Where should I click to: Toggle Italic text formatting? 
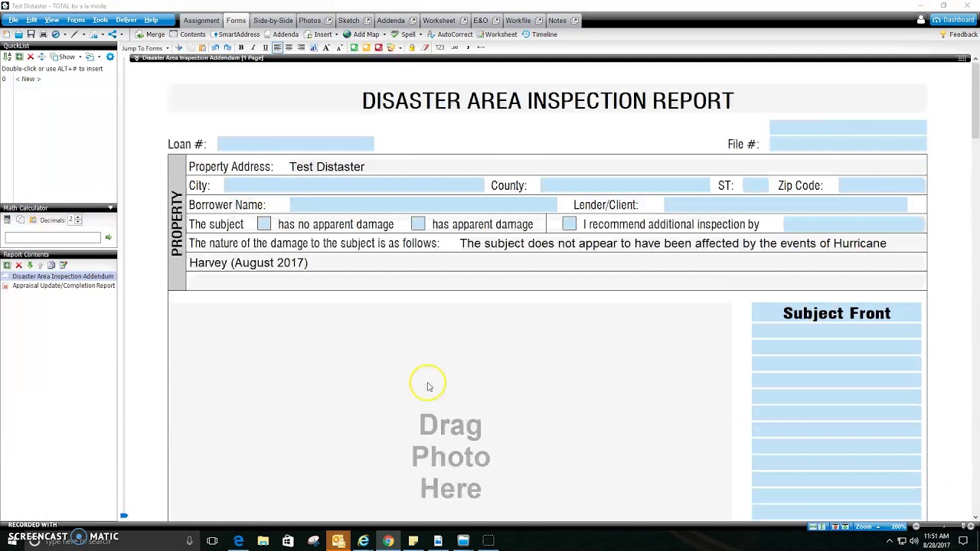[x=253, y=47]
